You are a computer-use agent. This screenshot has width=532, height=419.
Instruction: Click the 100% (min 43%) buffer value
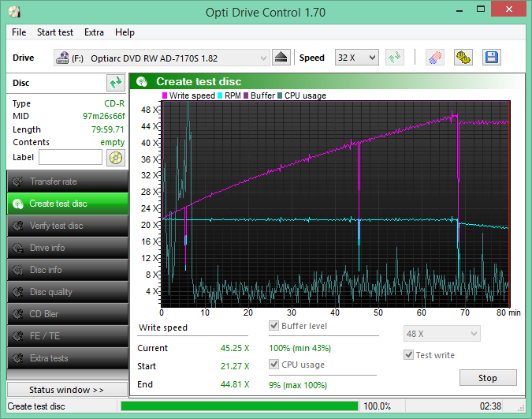[x=300, y=348]
